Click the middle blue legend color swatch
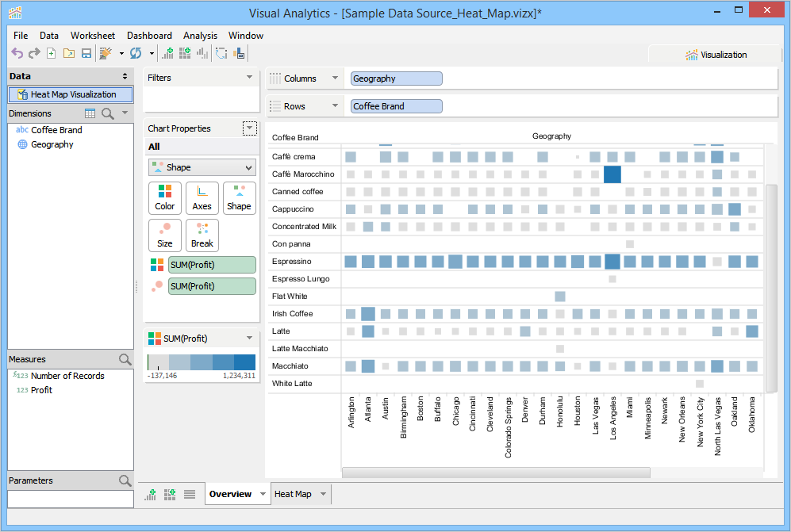The height and width of the screenshot is (532, 791). (x=202, y=362)
